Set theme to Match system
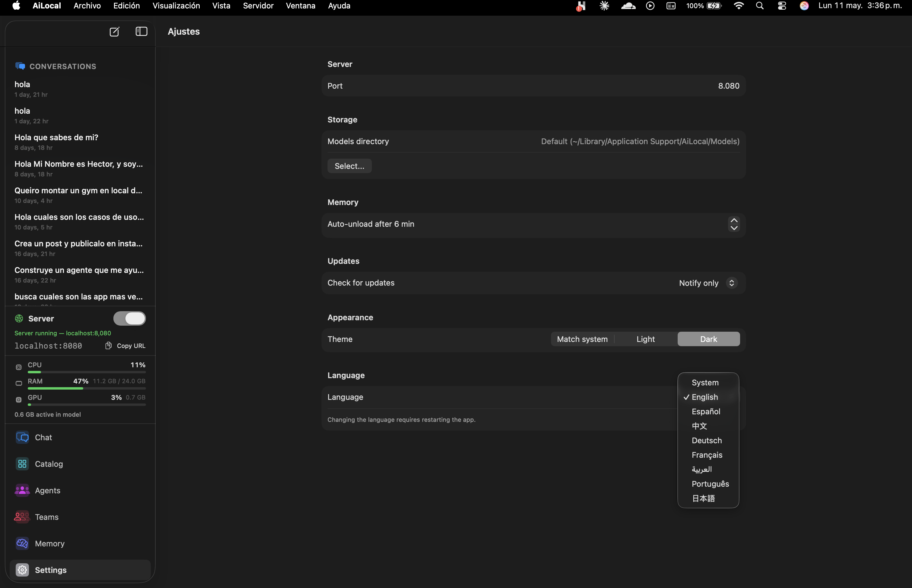The height and width of the screenshot is (588, 912). 582,339
